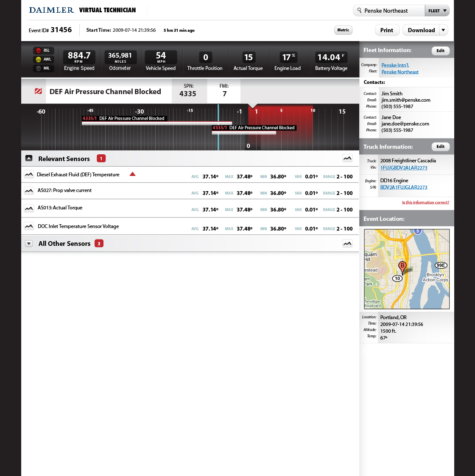
Task: Click the Event Location map thumbnail
Action: pos(407,269)
